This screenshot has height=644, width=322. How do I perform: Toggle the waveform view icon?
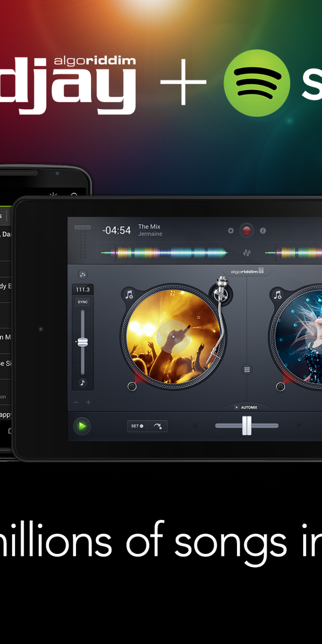(247, 253)
